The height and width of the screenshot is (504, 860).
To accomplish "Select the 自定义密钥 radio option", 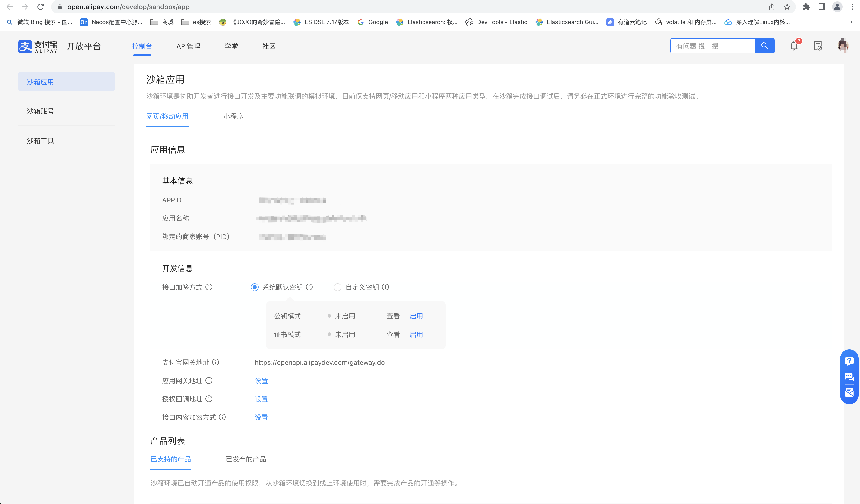I will point(338,287).
